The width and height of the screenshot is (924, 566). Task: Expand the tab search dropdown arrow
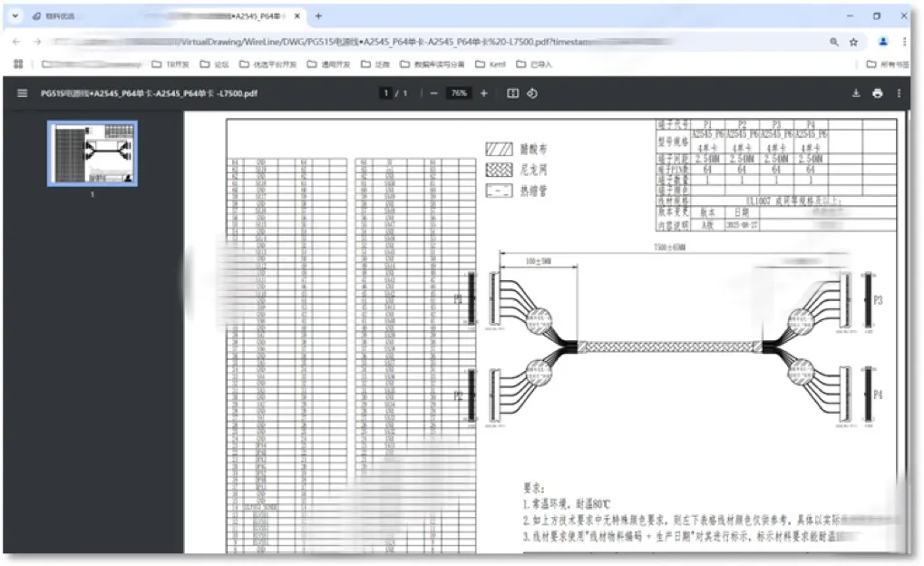click(x=15, y=16)
